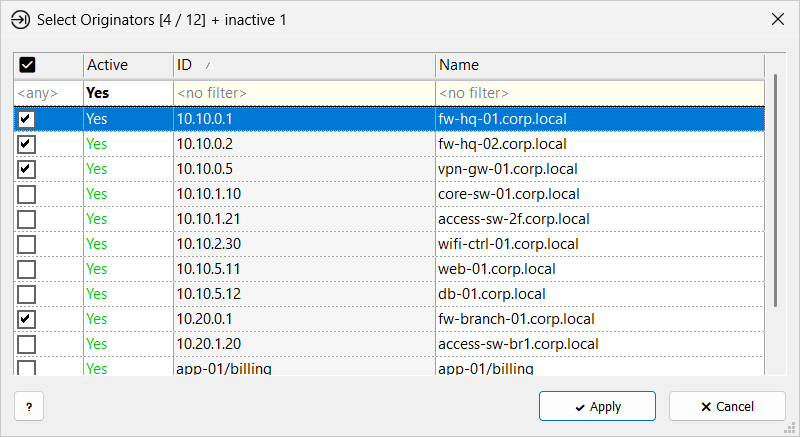Select the access-sw-br1.corp.local name cell
Image resolution: width=800 pixels, height=437 pixels.
pos(600,344)
